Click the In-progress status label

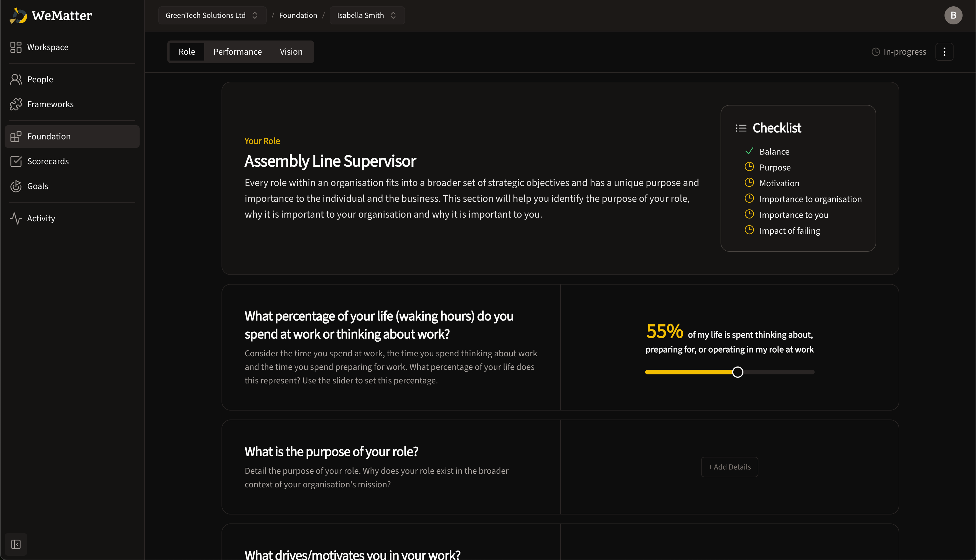point(905,52)
